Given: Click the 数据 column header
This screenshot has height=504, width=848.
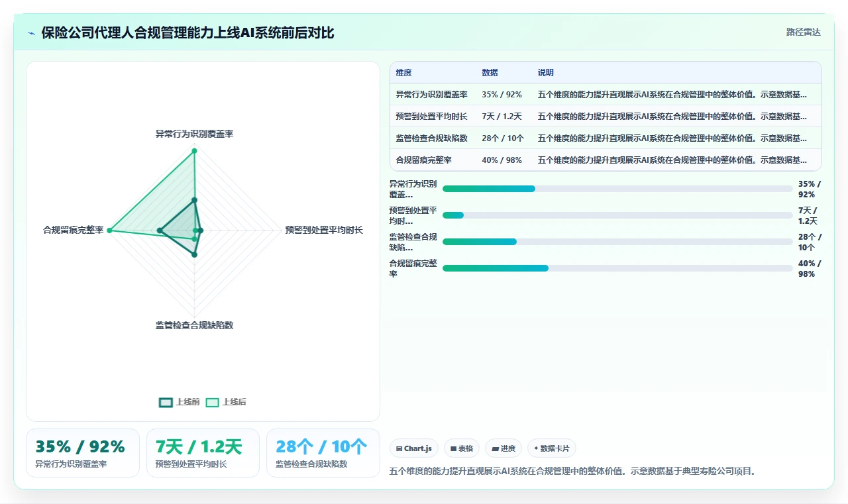Looking at the screenshot, I should 490,73.
